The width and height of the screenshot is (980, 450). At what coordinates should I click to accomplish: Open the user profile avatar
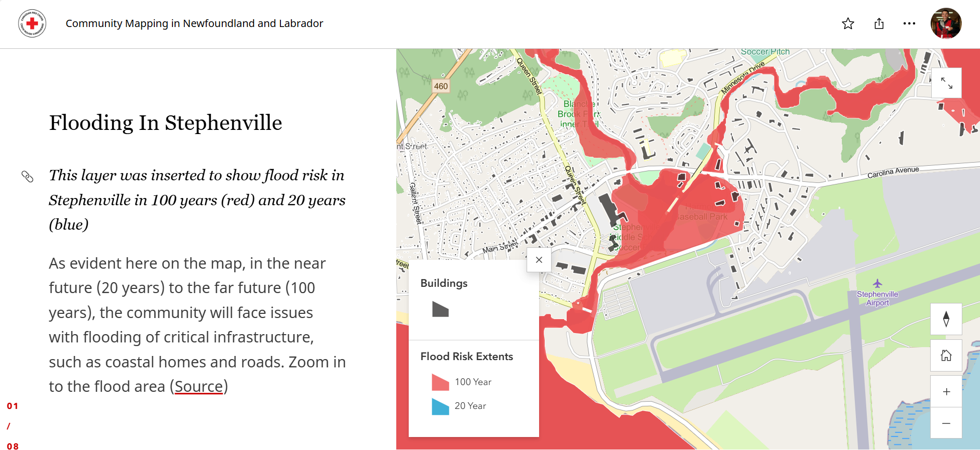[946, 24]
